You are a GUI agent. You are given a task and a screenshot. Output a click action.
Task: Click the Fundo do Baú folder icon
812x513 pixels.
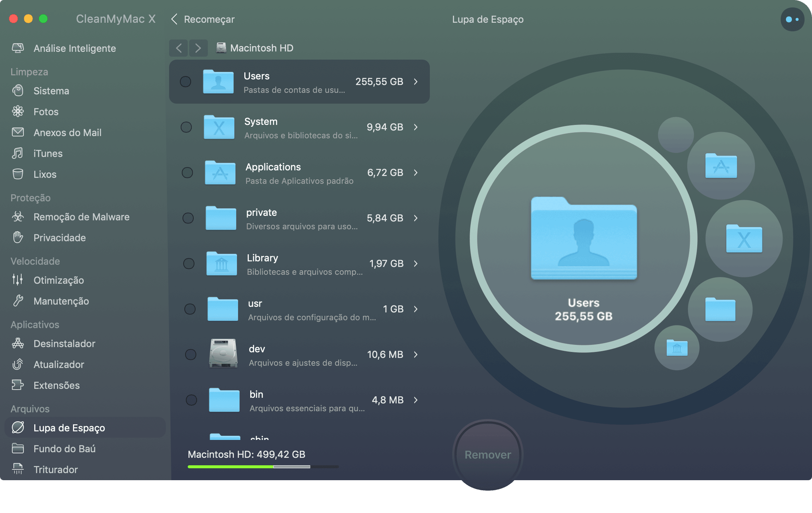point(18,449)
